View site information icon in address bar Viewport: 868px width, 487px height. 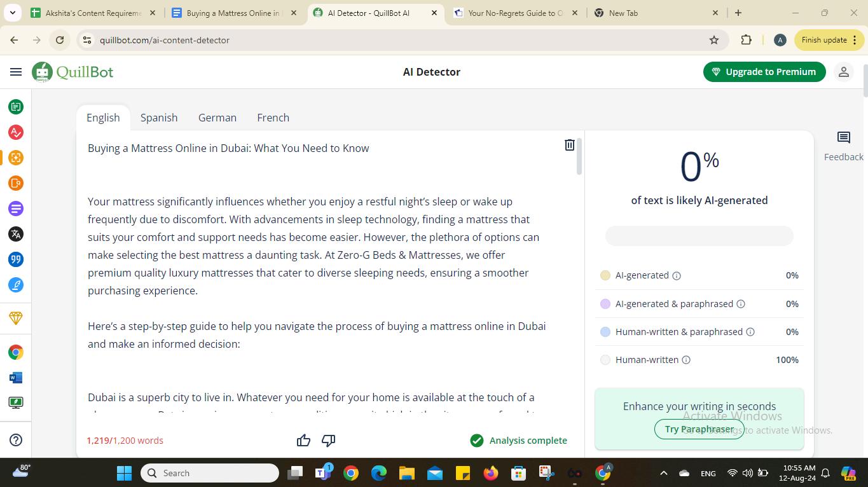tap(87, 40)
